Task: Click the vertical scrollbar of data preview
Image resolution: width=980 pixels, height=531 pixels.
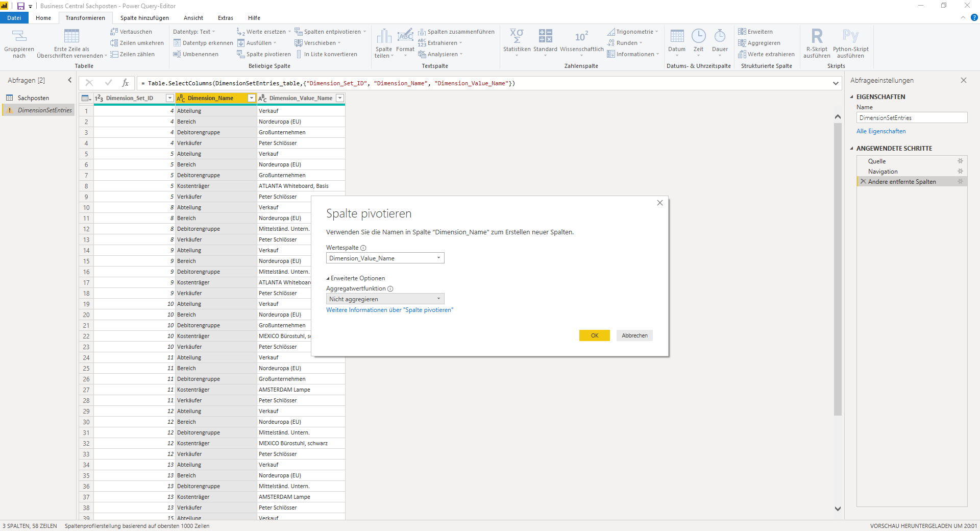Action: click(x=838, y=268)
